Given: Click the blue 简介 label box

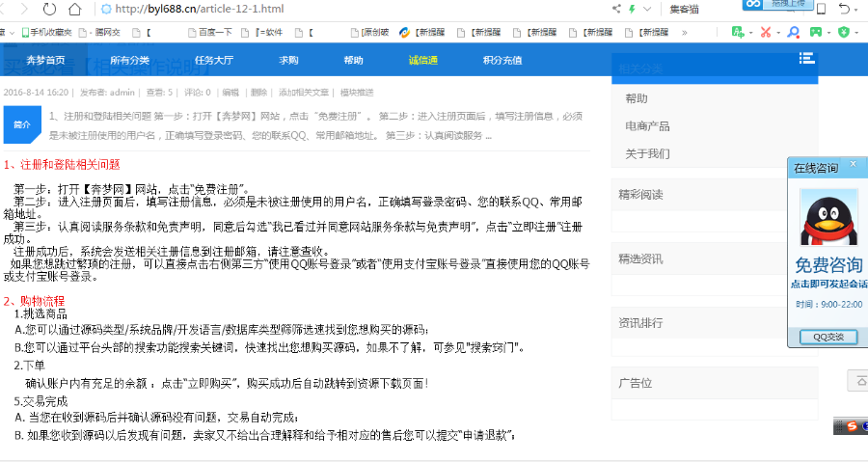Looking at the screenshot, I should (x=22, y=124).
